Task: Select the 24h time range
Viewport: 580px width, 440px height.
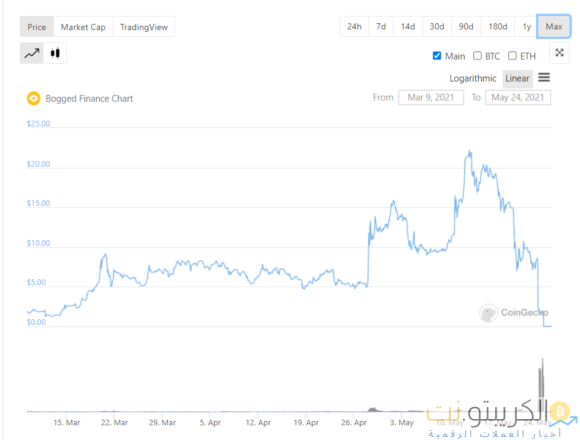Action: (354, 27)
